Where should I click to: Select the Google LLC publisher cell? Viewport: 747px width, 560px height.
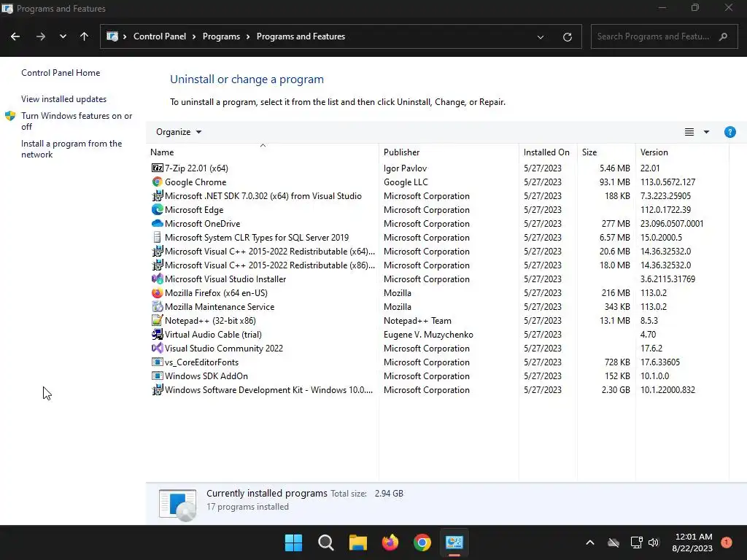pyautogui.click(x=406, y=182)
